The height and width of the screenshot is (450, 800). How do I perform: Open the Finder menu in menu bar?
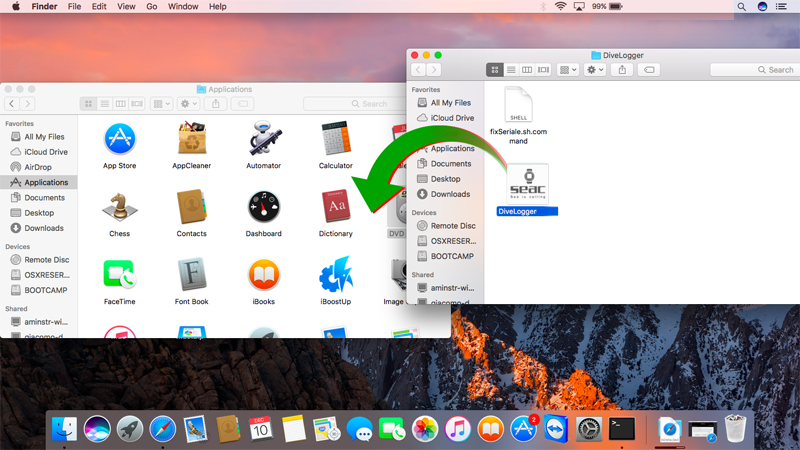pyautogui.click(x=44, y=7)
